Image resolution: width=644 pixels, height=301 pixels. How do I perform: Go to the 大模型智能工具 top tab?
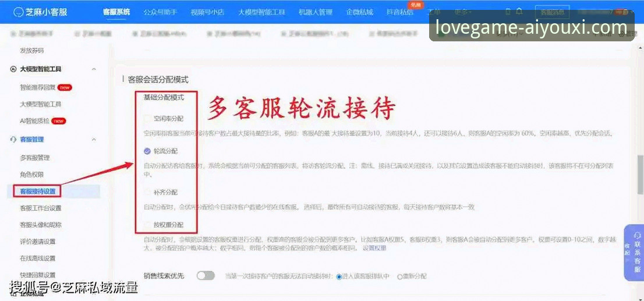tap(261, 12)
